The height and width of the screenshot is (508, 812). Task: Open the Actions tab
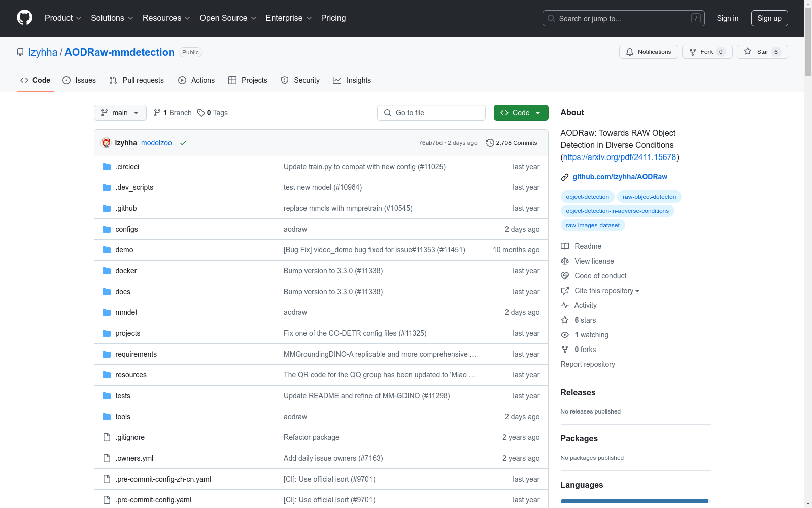coord(196,80)
